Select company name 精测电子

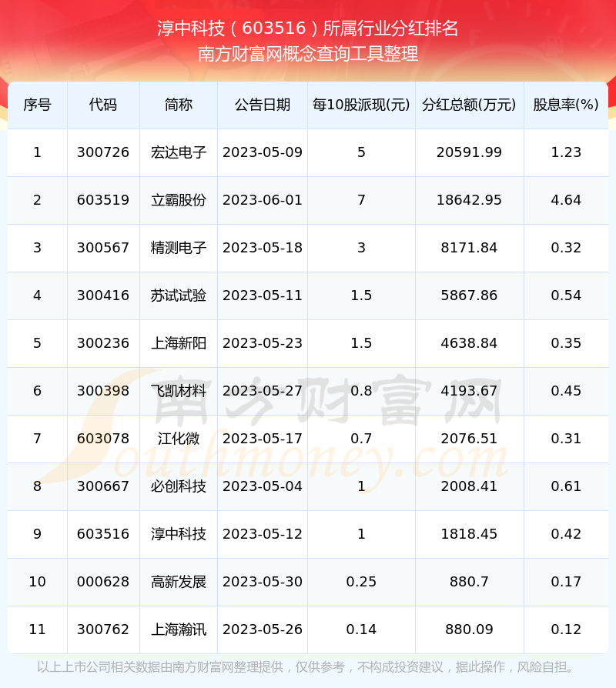(x=179, y=248)
